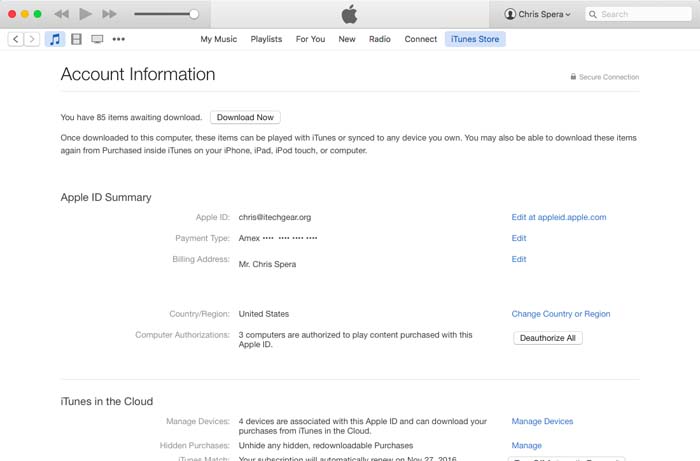This screenshot has width=700, height=461.
Task: Switch to the Radio tab
Action: pos(379,39)
